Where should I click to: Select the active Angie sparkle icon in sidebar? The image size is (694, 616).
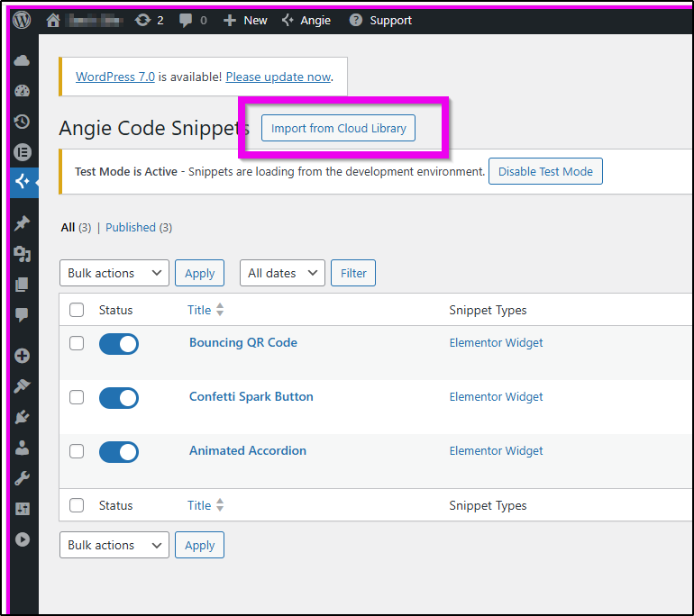click(23, 181)
